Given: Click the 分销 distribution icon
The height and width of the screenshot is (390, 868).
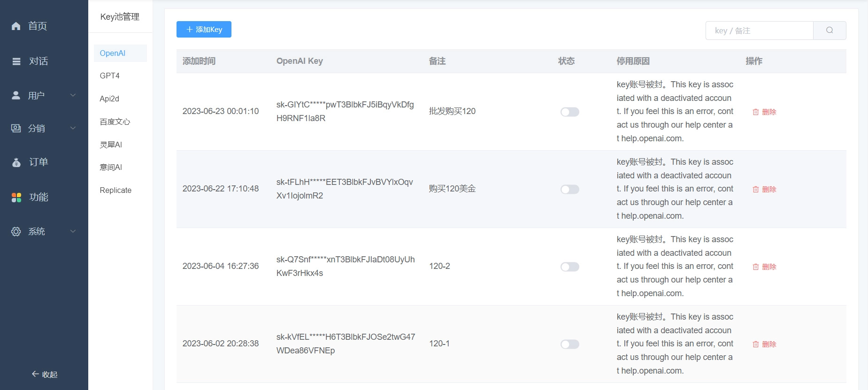Looking at the screenshot, I should click(16, 128).
